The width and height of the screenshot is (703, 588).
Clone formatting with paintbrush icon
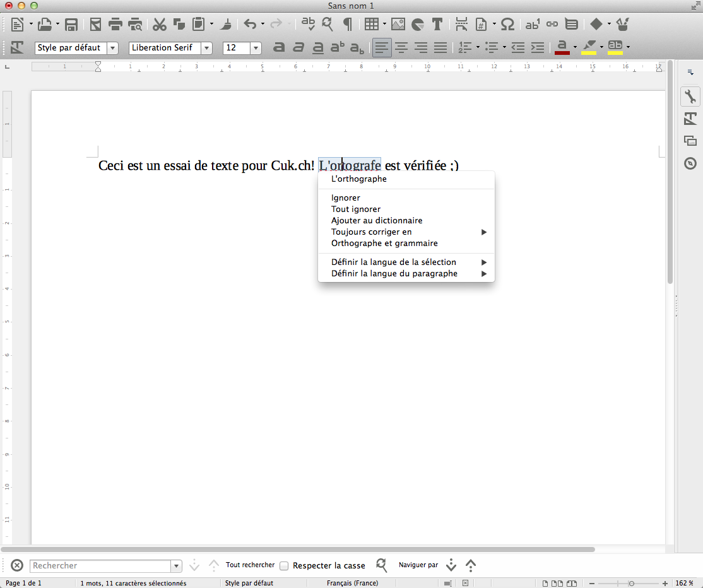coord(227,24)
